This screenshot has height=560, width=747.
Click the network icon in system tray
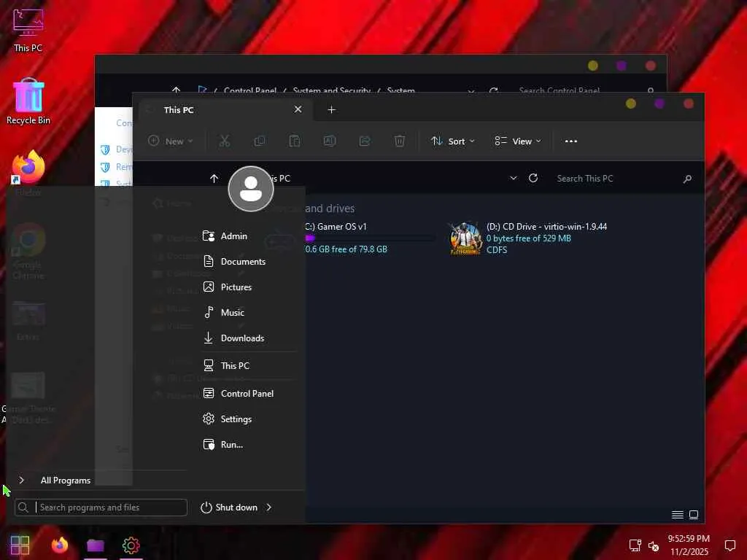point(635,545)
